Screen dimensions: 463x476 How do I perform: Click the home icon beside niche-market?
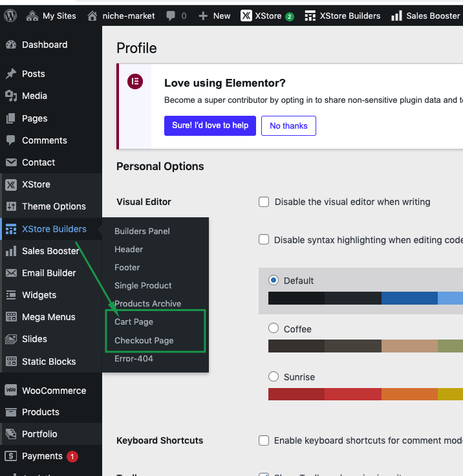92,16
